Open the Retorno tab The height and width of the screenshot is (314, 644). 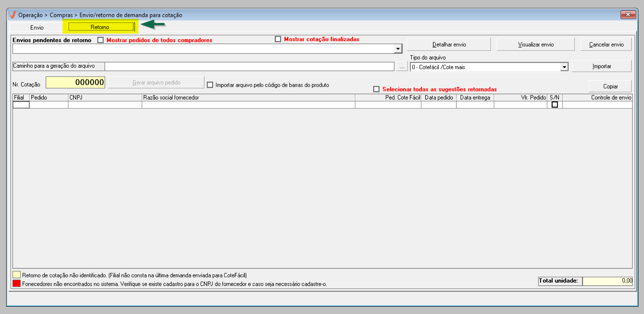(100, 27)
